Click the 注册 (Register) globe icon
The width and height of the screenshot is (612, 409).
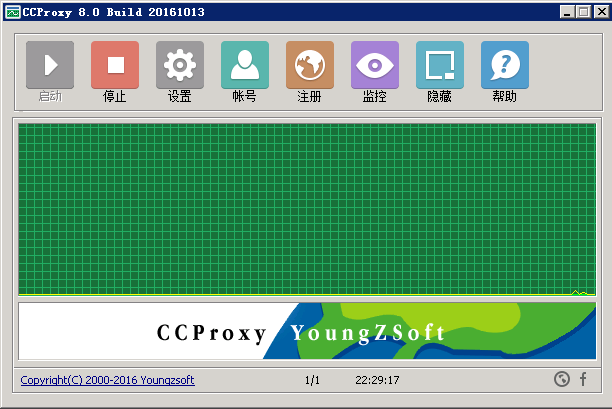tap(310, 66)
